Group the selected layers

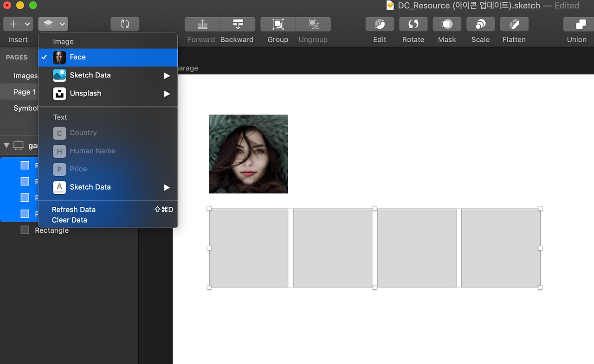coord(278,24)
